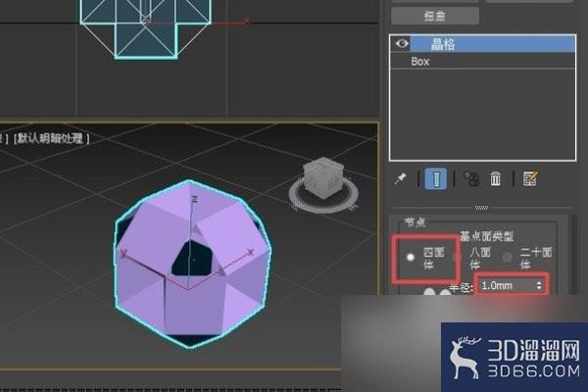Remove modifier using trash icon
This screenshot has height=392, width=588.
pyautogui.click(x=495, y=178)
